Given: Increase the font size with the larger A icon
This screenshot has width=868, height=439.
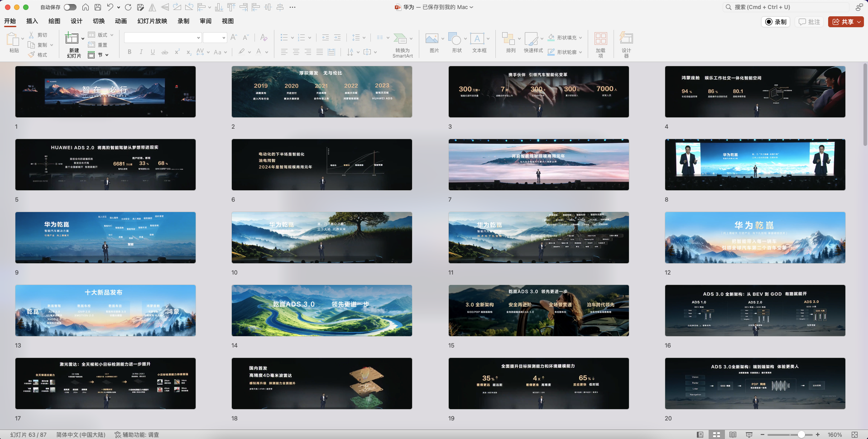Looking at the screenshot, I should (x=234, y=38).
